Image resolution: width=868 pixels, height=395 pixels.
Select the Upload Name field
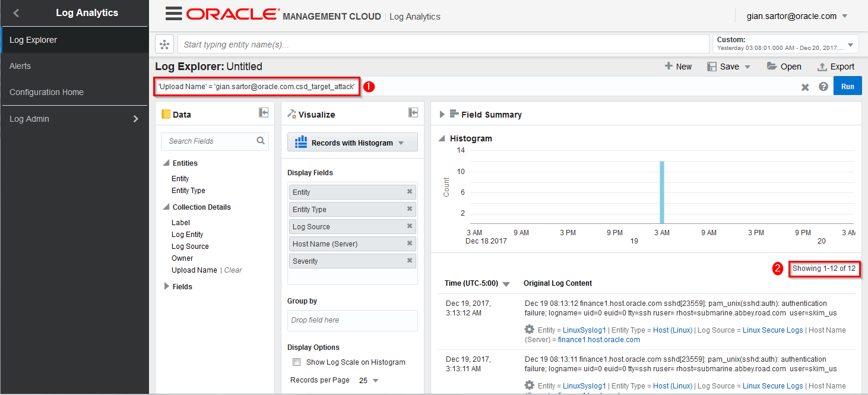point(194,270)
